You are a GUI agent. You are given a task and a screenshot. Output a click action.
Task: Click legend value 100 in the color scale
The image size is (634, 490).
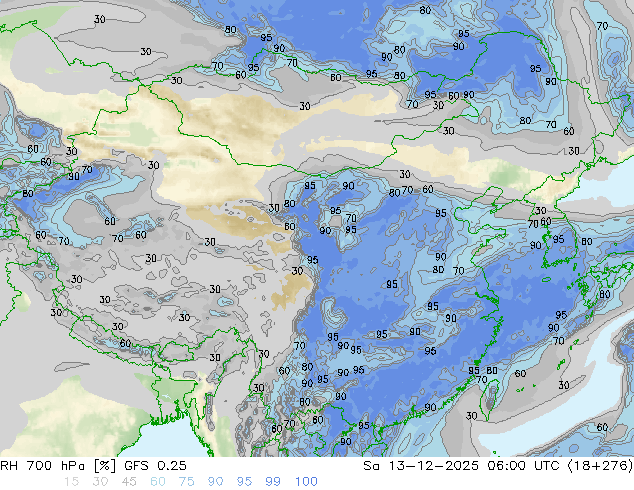coord(306,482)
